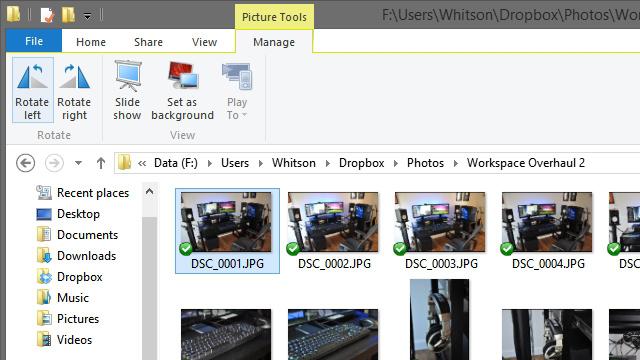Set picture as desktop background
Image resolution: width=640 pixels, height=360 pixels.
click(182, 90)
